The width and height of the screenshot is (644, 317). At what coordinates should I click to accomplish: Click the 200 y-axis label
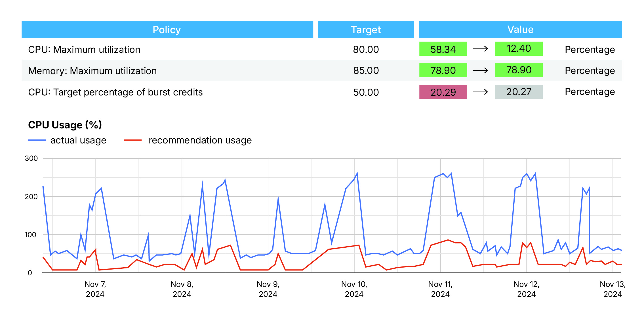[x=31, y=197]
